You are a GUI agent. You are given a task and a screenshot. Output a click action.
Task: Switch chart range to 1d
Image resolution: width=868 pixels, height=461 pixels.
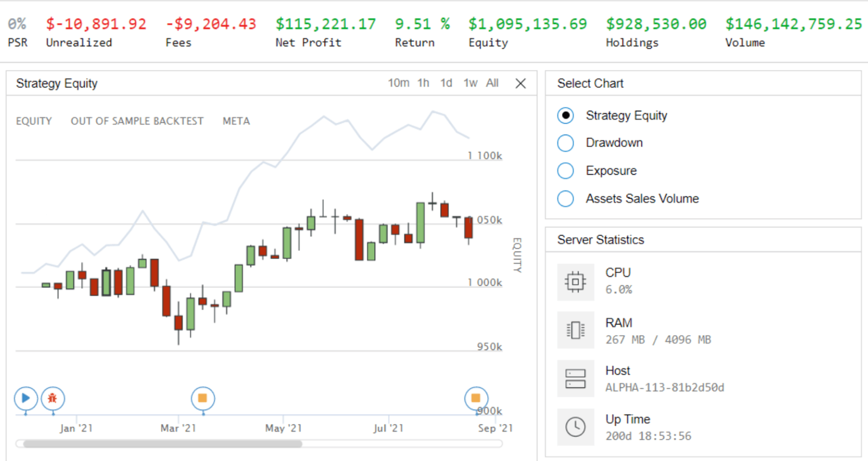point(446,83)
